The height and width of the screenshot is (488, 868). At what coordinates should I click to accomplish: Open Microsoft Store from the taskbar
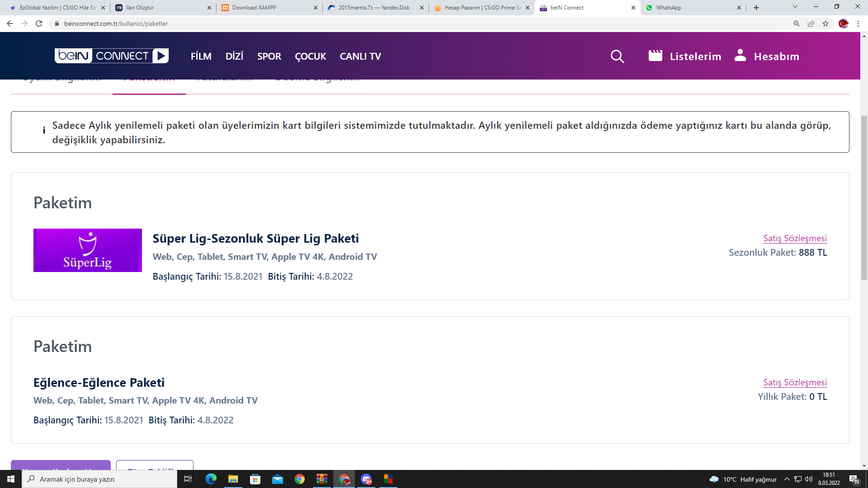pos(255,479)
